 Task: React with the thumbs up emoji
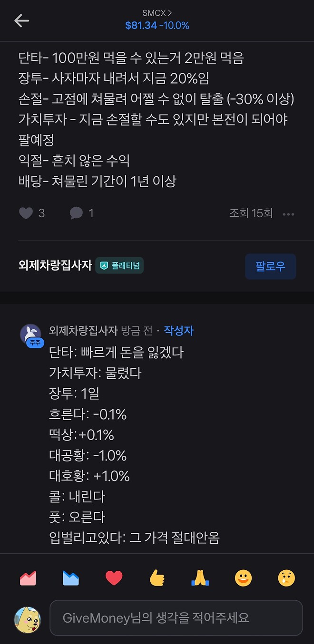pos(157,577)
